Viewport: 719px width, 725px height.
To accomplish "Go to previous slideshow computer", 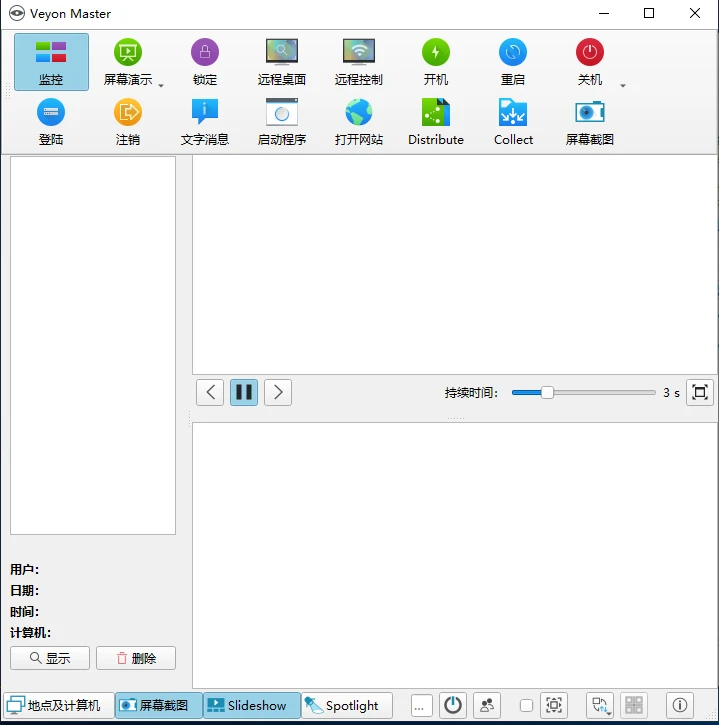I will (210, 393).
